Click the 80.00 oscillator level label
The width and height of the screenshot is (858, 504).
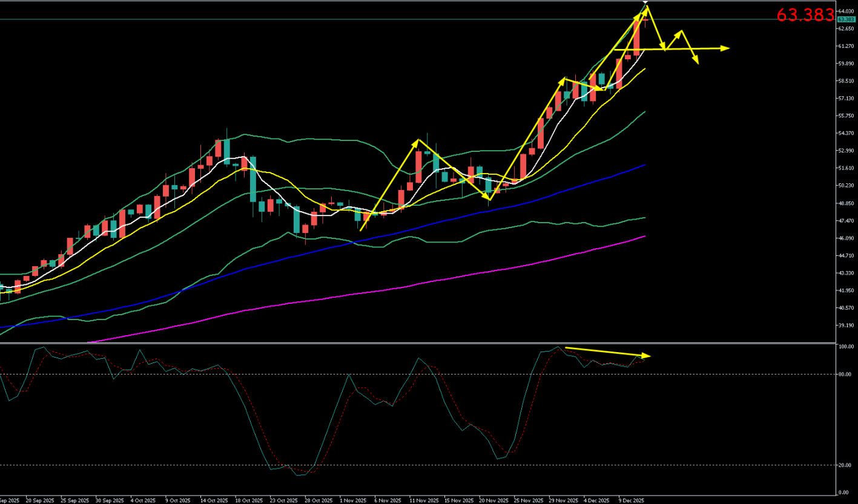coord(844,375)
